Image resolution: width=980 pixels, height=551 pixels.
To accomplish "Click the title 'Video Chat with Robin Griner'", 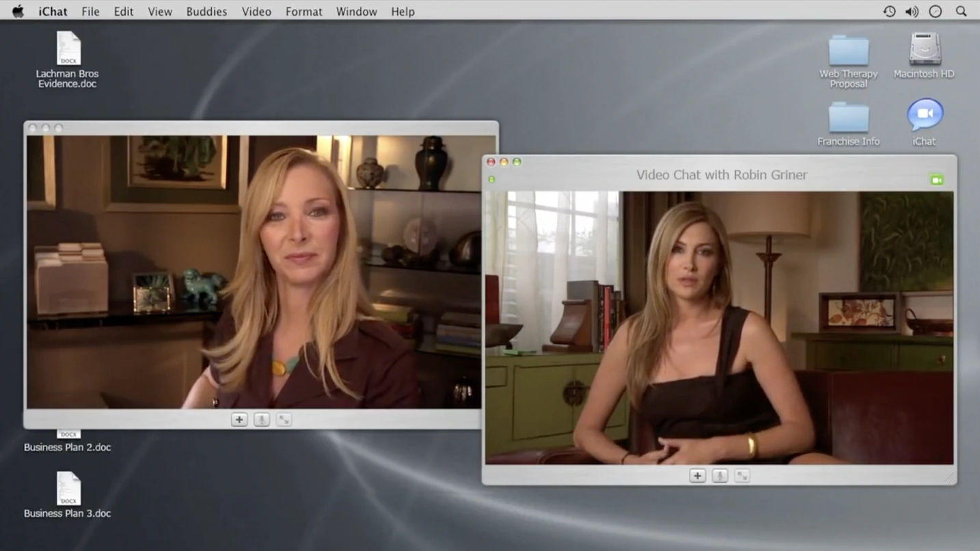I will [x=722, y=175].
